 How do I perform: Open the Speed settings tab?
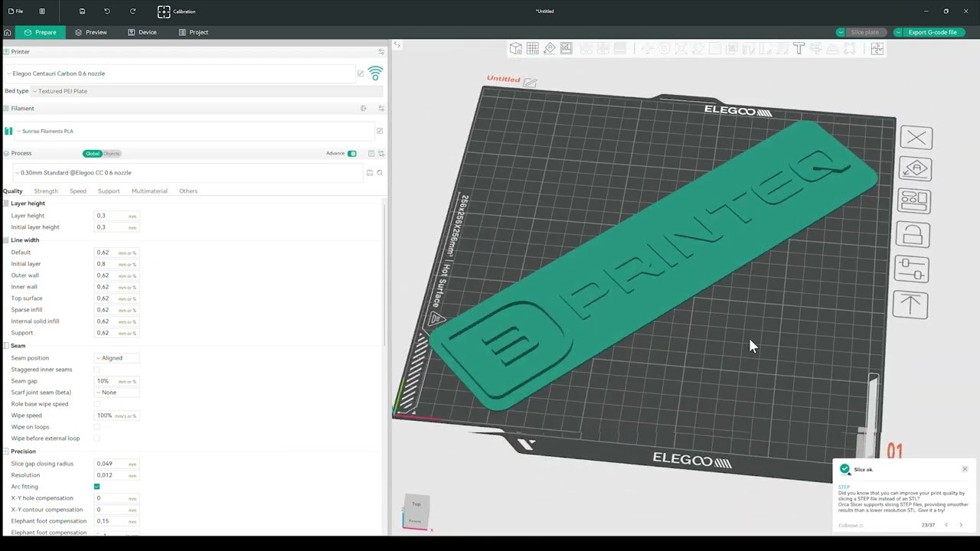[x=78, y=191]
